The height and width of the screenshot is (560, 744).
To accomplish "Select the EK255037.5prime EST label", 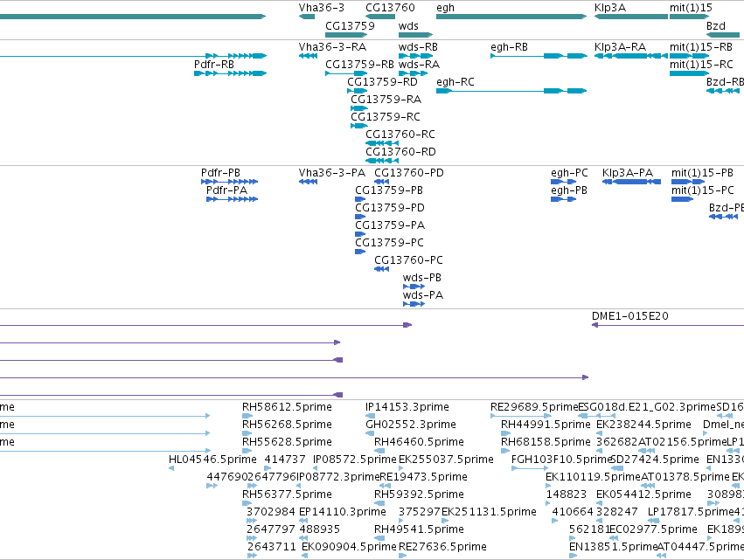I will pos(446,460).
